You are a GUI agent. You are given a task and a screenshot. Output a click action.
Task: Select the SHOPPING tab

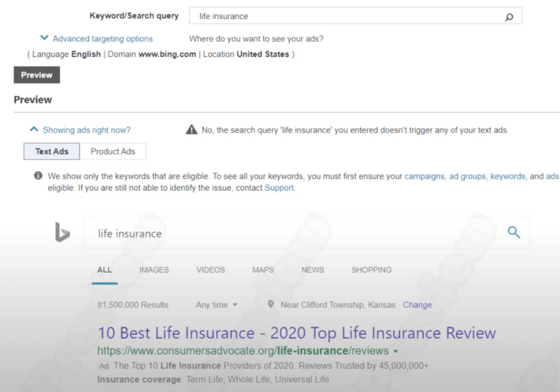371,270
